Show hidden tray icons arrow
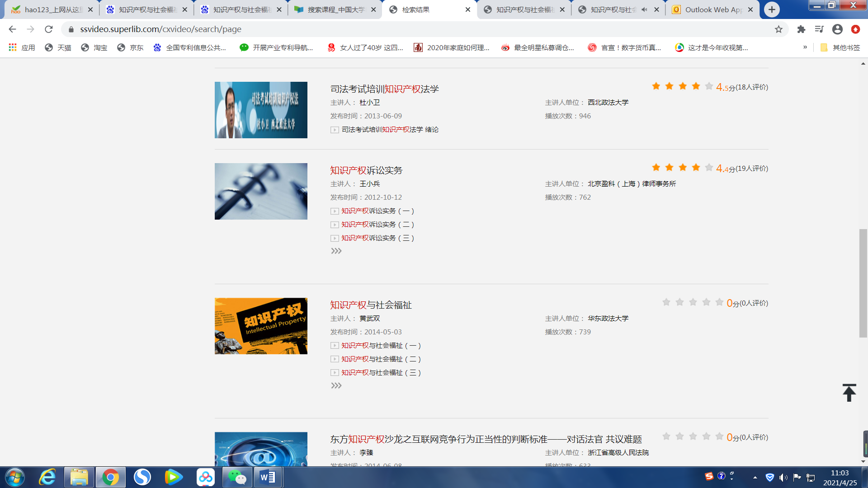The width and height of the screenshot is (868, 488). [755, 477]
